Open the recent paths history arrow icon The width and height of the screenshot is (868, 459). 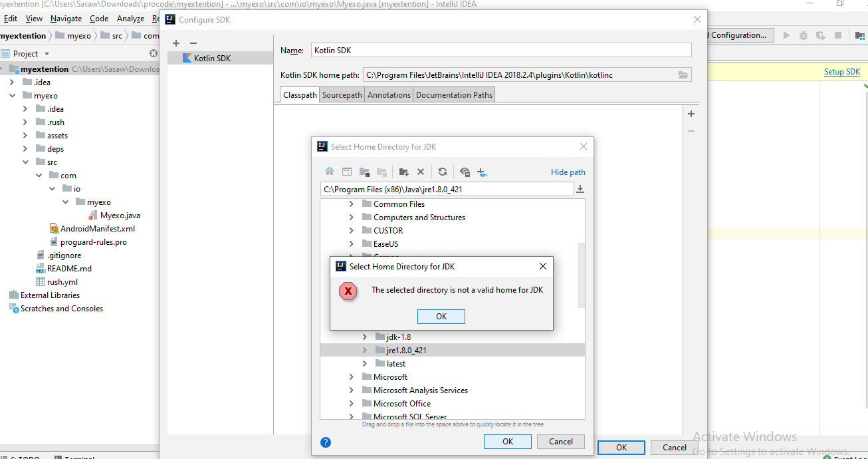pyautogui.click(x=580, y=190)
